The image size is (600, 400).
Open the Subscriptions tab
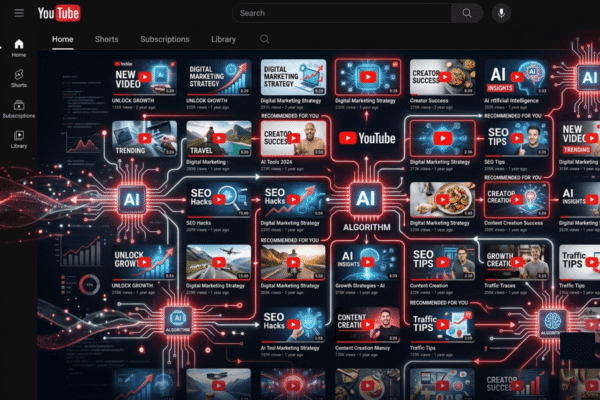pyautogui.click(x=165, y=39)
